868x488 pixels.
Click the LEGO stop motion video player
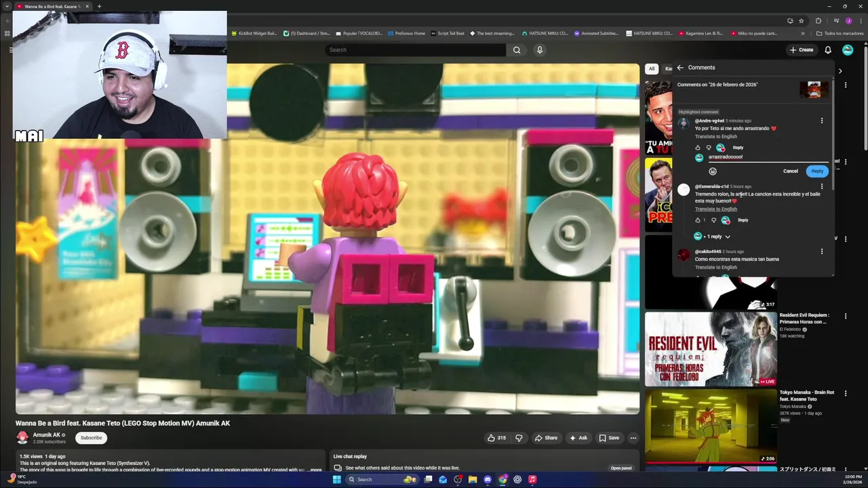click(x=328, y=239)
